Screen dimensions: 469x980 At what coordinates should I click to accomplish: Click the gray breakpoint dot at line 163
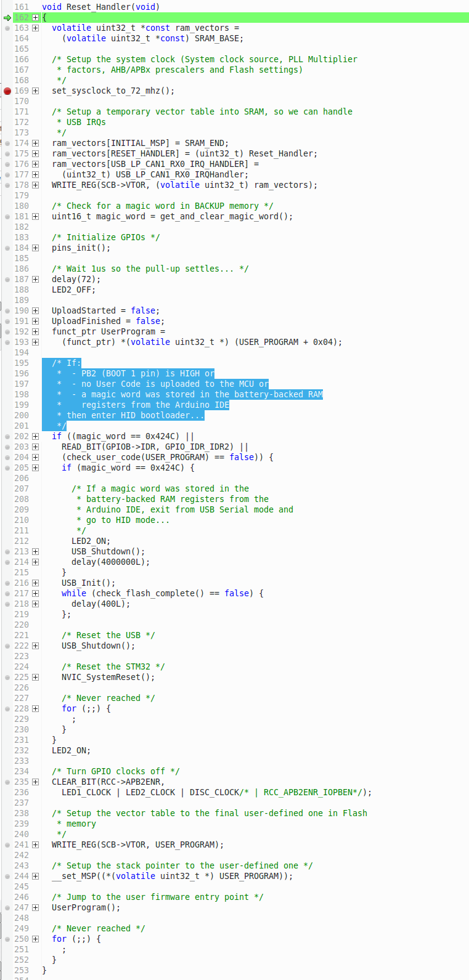(7, 28)
